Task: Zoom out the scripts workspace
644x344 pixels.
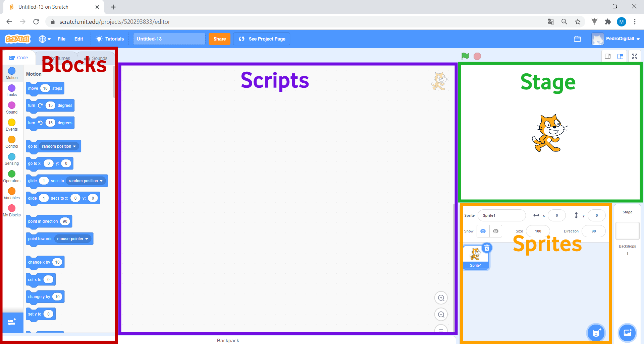Action: pos(441,314)
